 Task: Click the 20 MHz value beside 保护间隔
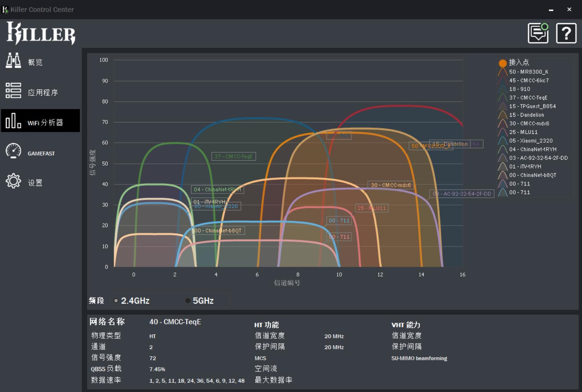pos(334,347)
